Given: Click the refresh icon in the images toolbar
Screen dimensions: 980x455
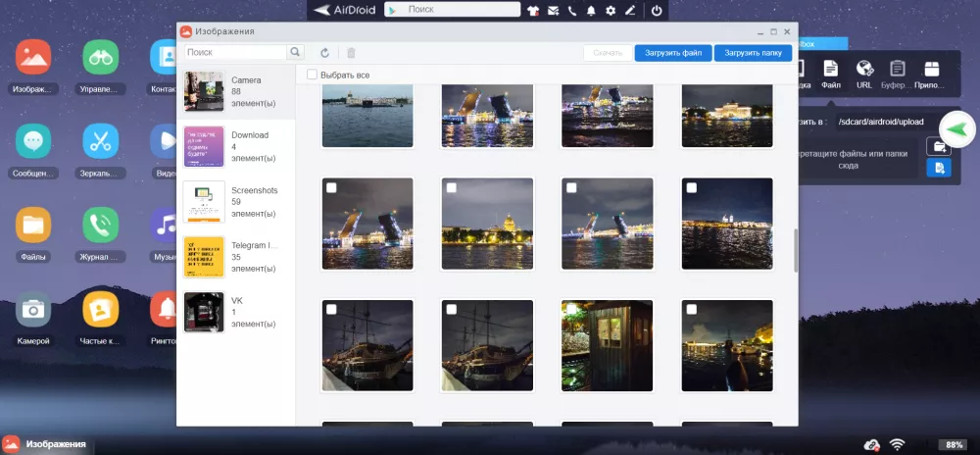Looking at the screenshot, I should pyautogui.click(x=324, y=53).
